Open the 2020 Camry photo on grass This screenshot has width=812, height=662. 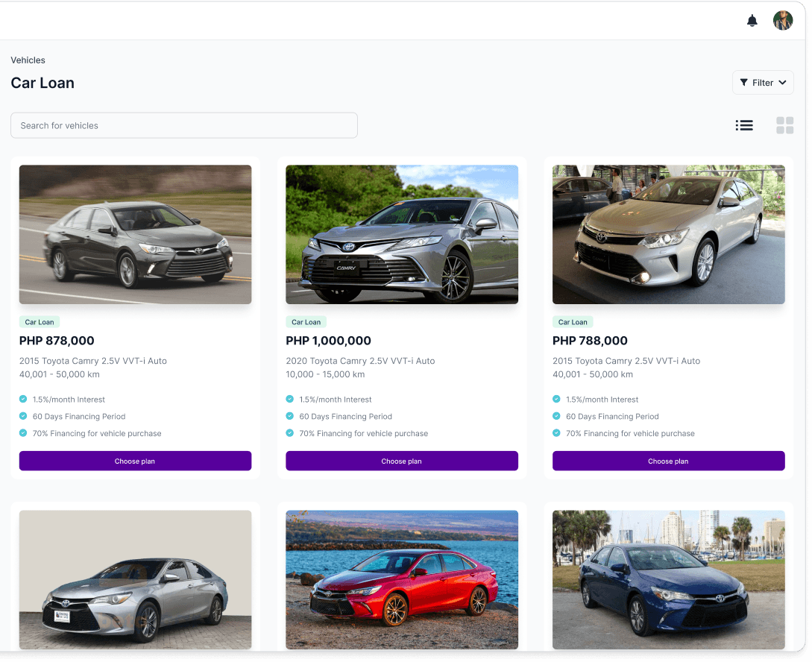401,234
